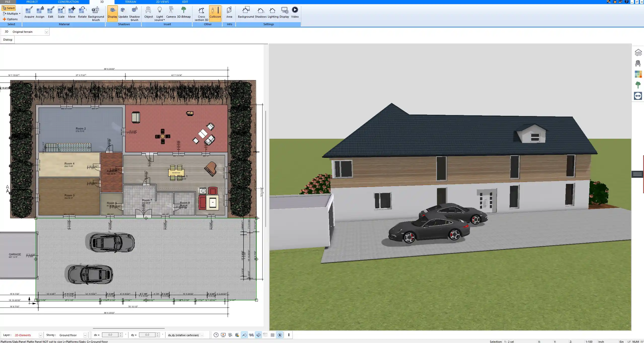Click the wrench tools icon in title bar
644x343 pixels.
(608, 2)
